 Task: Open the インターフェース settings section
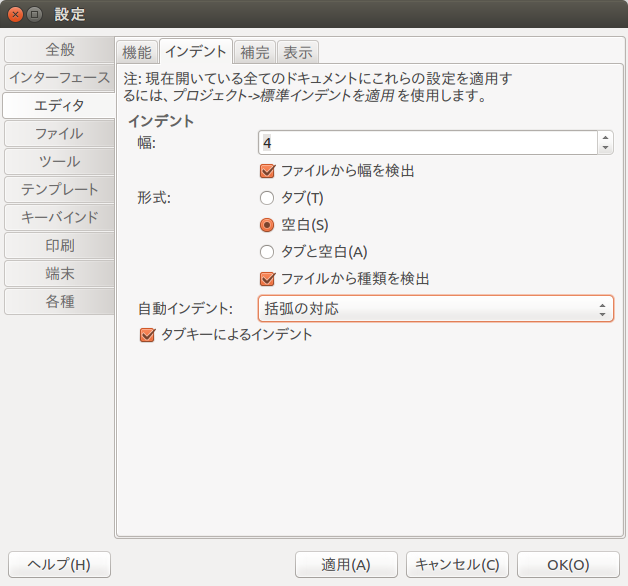tap(59, 78)
